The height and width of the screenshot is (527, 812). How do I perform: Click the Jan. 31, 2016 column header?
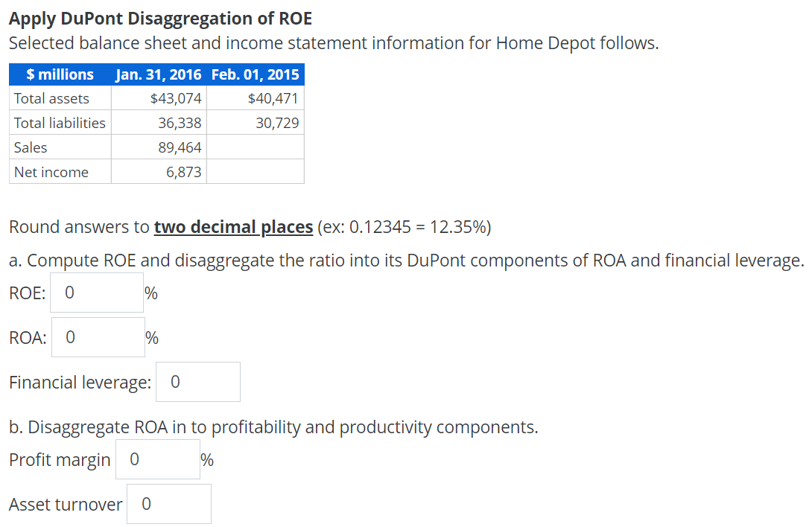pos(159,74)
